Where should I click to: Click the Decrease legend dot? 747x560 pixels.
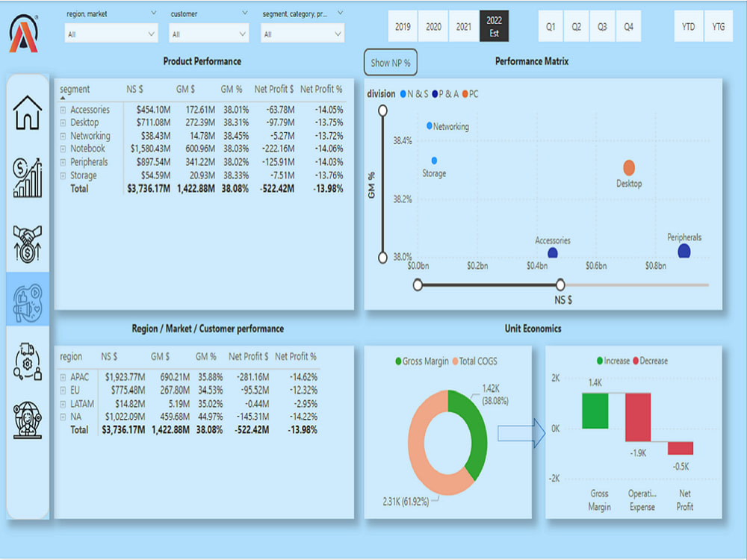pos(636,361)
